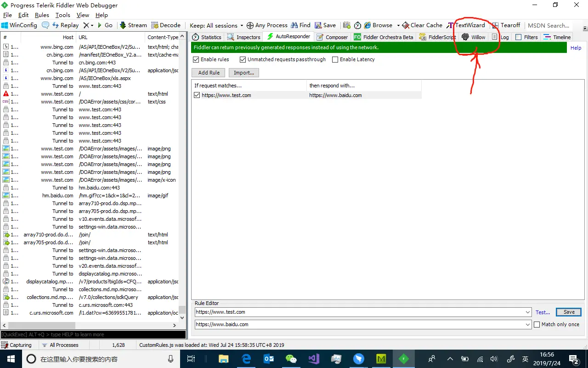Click the Go resume button
588x368 pixels.
105,25
